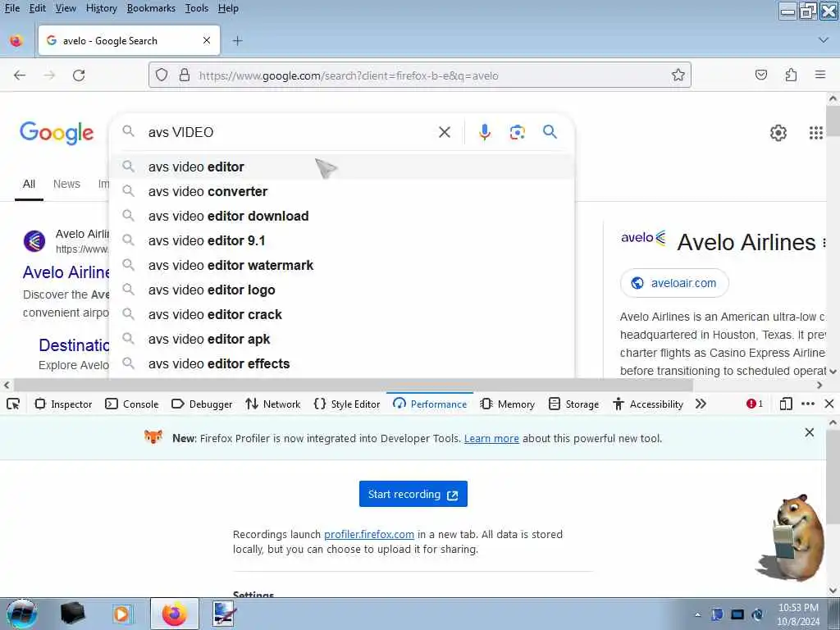Show the error count indicator in DevTools
Viewport: 840px width, 630px height.
click(x=755, y=404)
